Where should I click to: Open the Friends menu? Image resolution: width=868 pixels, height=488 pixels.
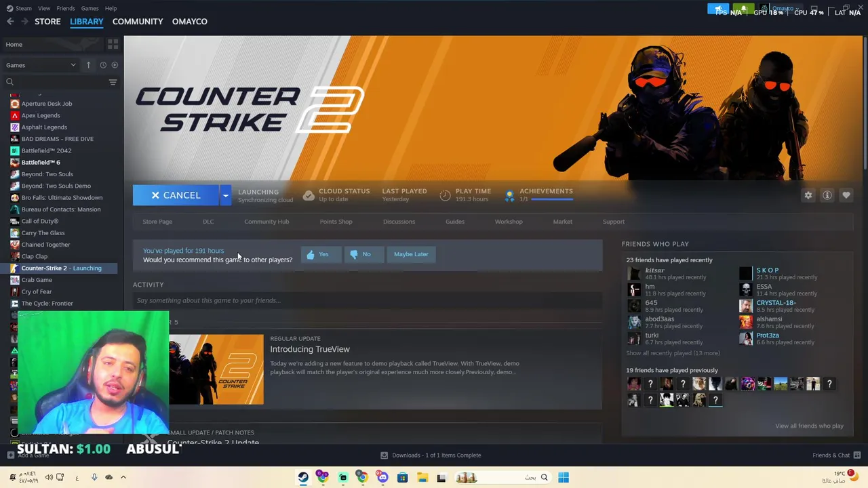click(x=66, y=8)
